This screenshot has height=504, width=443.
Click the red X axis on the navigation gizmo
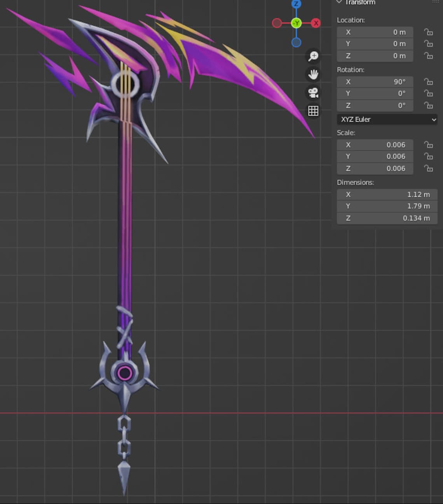click(316, 23)
